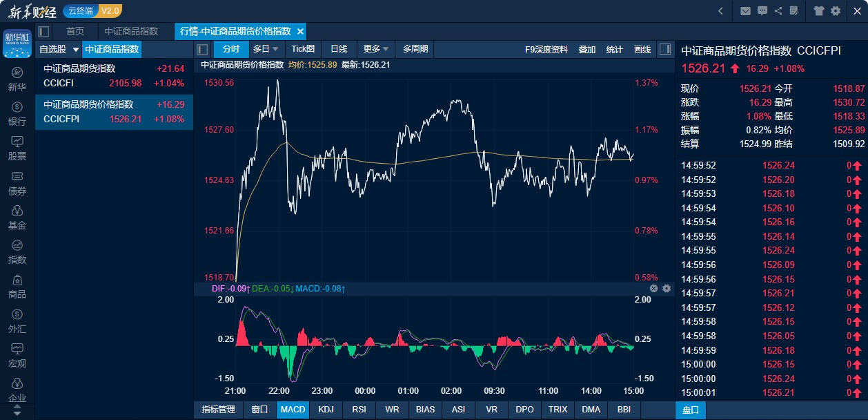Go to 外汇 (Forex) in the sidebar

[17, 321]
